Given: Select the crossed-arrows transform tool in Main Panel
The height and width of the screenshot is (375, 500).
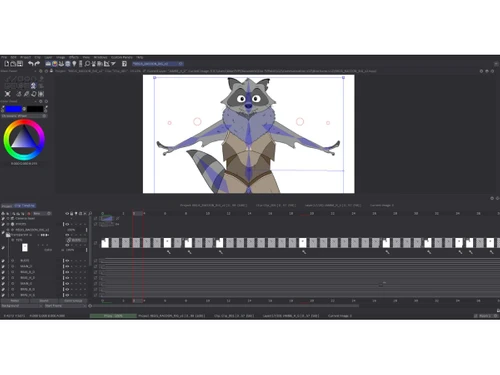Looking at the screenshot, I should pos(8,94).
